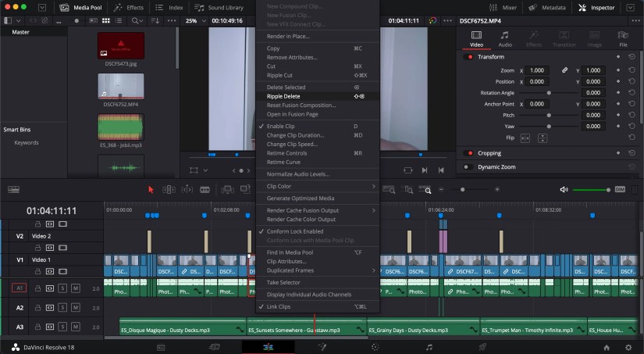Toggle the Transform section enable switch
Screen dimensions: 644x354
click(x=468, y=57)
